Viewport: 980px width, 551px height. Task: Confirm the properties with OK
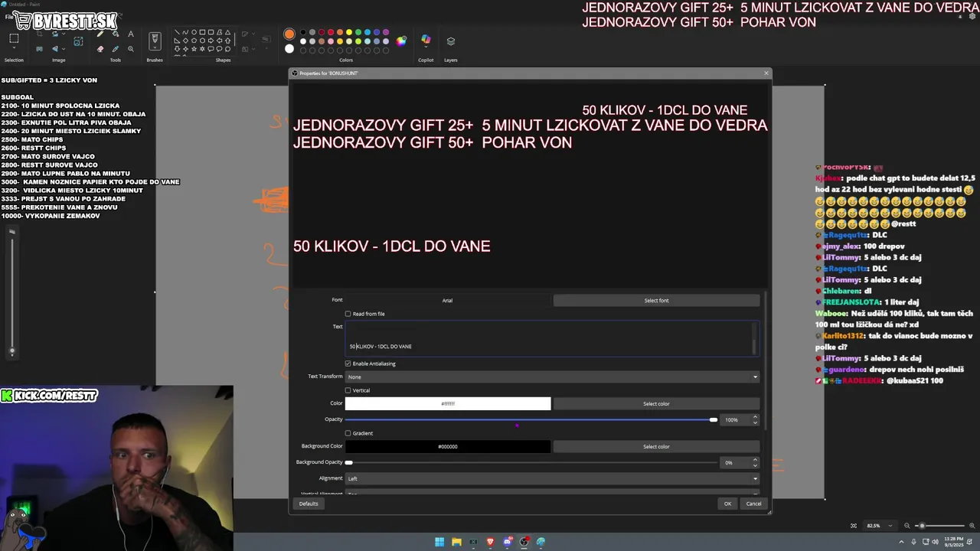(727, 504)
